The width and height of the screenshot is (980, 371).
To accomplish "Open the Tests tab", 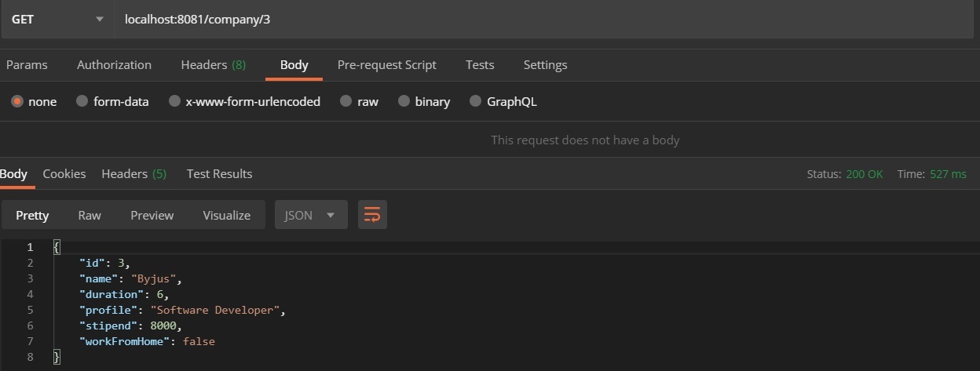I will coord(480,65).
